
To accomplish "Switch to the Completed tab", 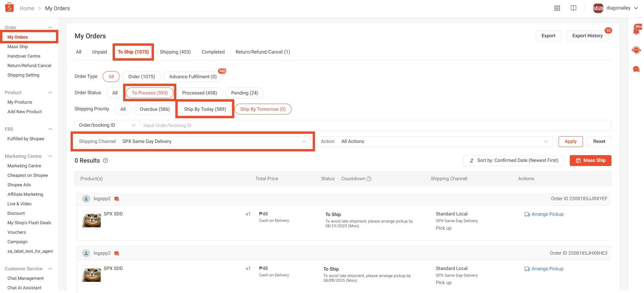I will tap(213, 52).
